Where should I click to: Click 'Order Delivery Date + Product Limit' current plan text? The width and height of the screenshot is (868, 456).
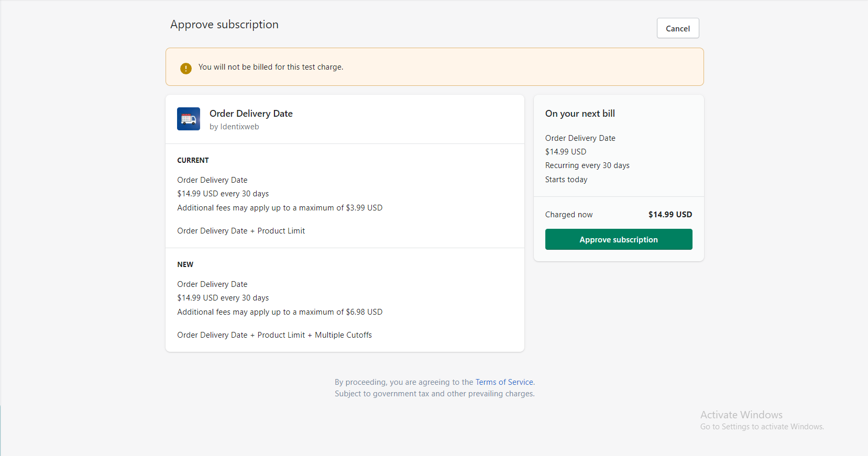click(241, 231)
